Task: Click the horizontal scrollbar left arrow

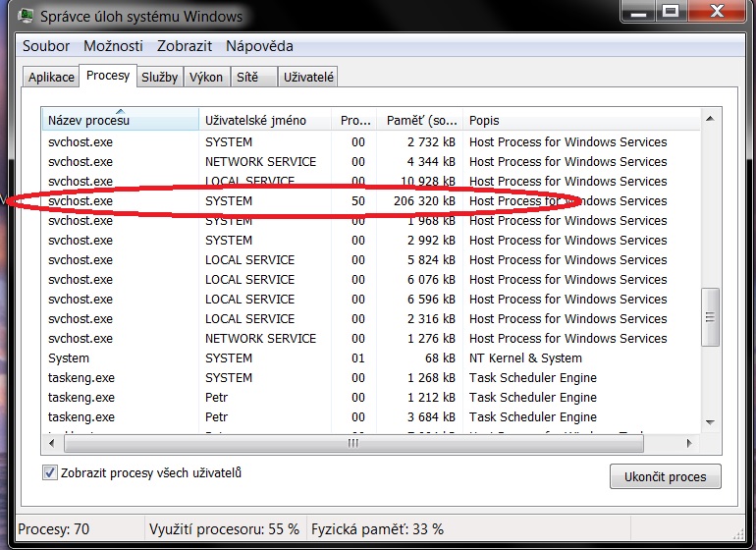Action: [51, 443]
